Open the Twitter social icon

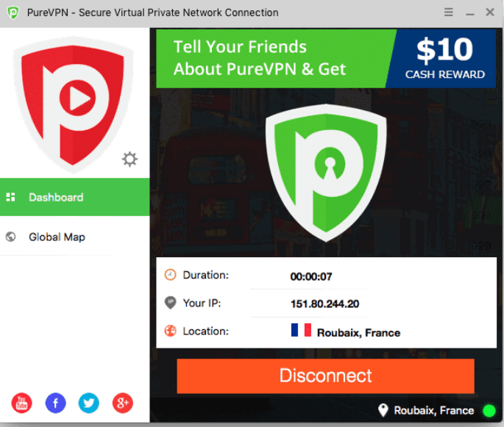(x=89, y=403)
